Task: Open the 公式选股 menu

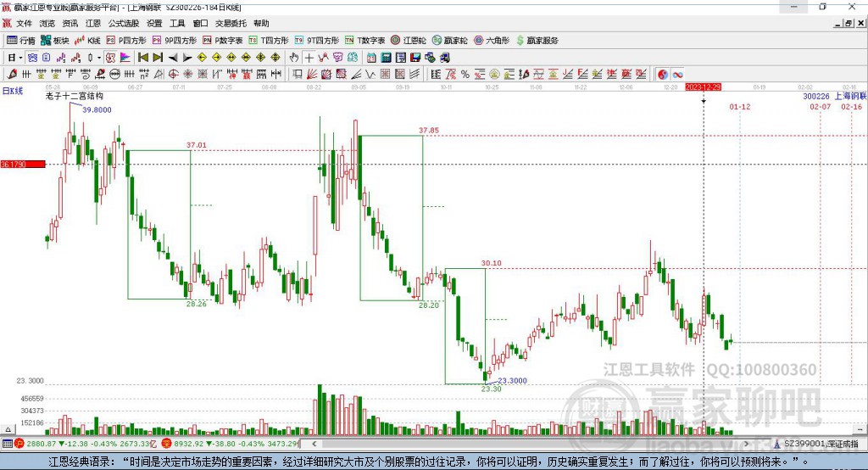Action: pyautogui.click(x=124, y=23)
